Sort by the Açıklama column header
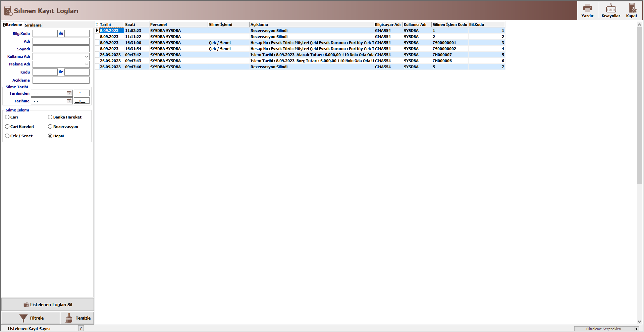644x332 pixels. click(x=312, y=25)
